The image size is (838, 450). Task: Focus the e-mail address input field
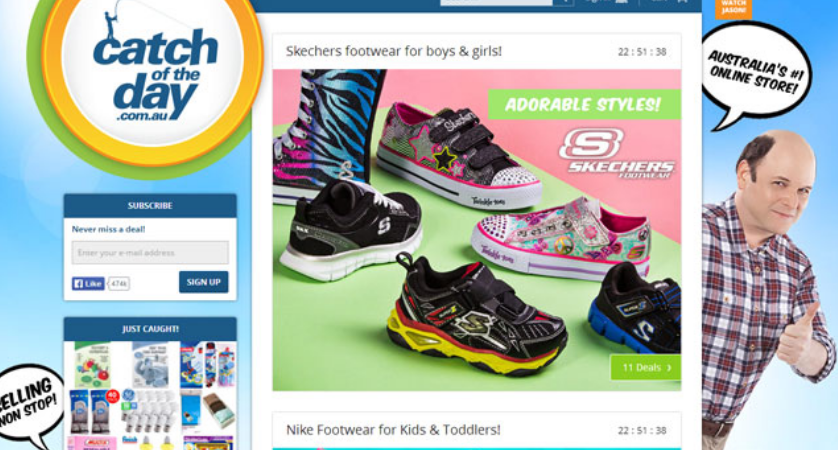pos(150,252)
